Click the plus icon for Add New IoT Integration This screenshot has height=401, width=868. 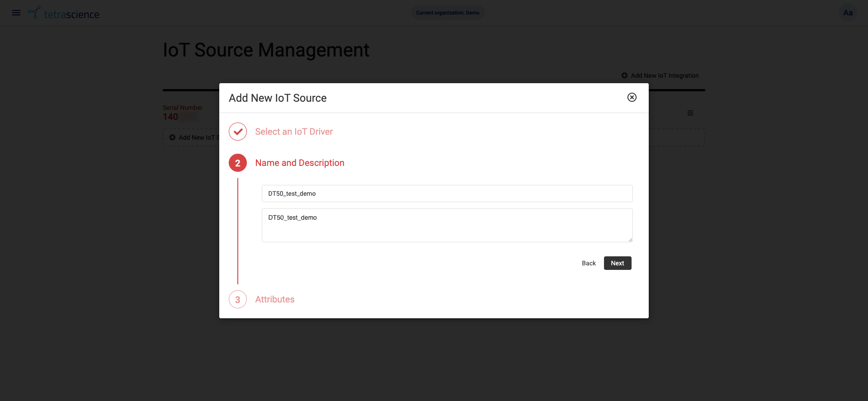[x=624, y=75]
